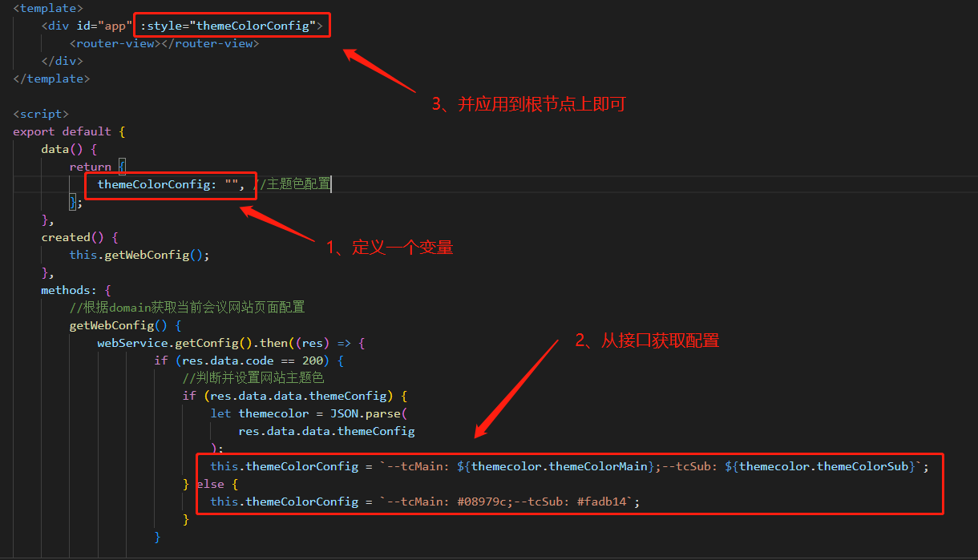Click the closing template tag
978x560 pixels.
(x=51, y=78)
